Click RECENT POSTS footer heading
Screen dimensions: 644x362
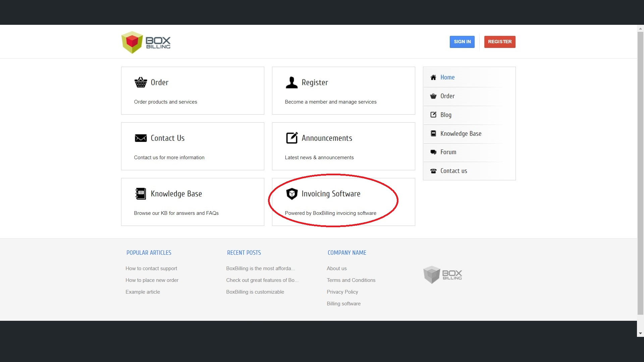point(244,253)
